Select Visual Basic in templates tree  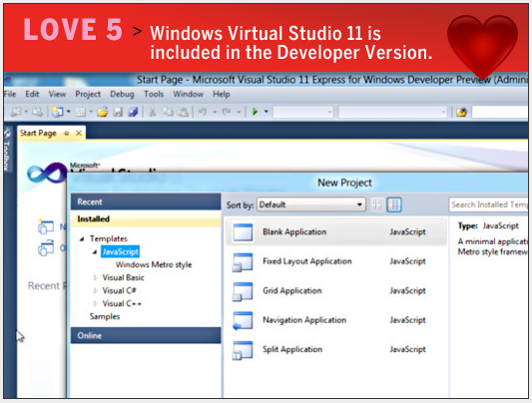point(123,277)
